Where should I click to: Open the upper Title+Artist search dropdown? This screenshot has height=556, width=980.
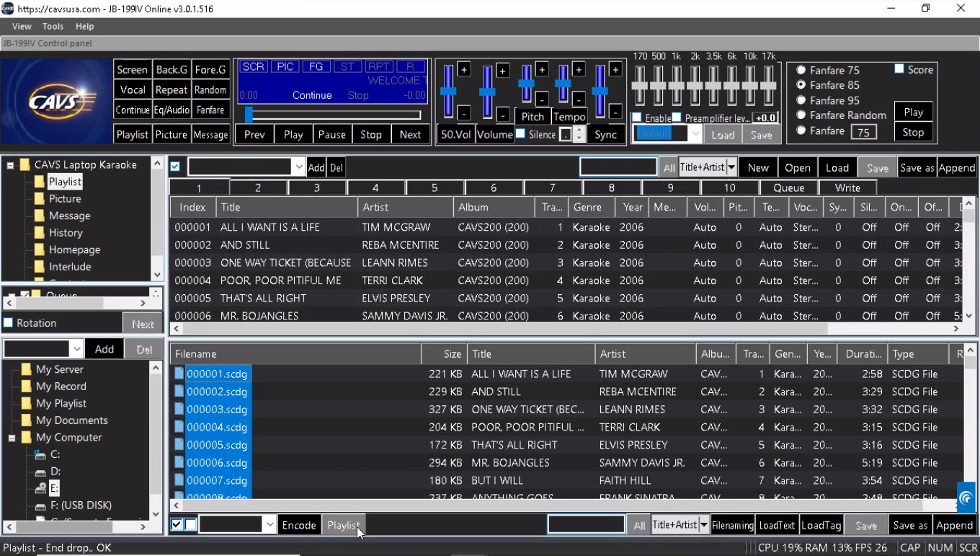pyautogui.click(x=731, y=167)
